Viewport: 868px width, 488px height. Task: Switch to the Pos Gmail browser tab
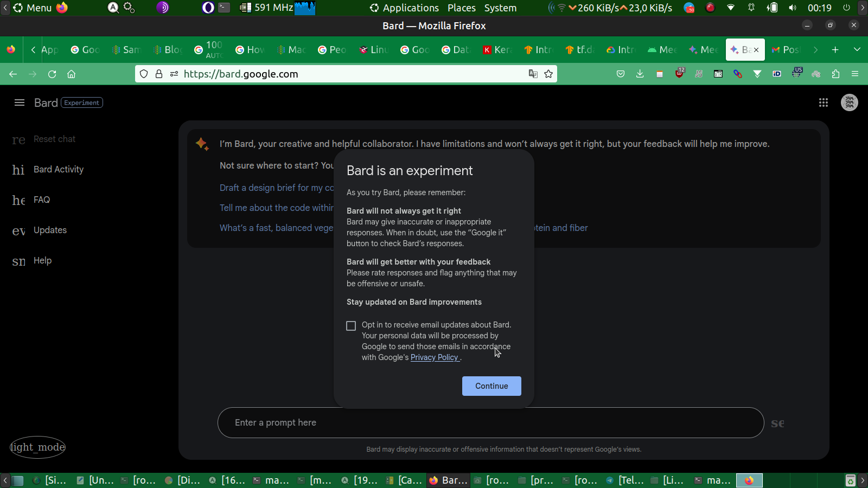[786, 50]
